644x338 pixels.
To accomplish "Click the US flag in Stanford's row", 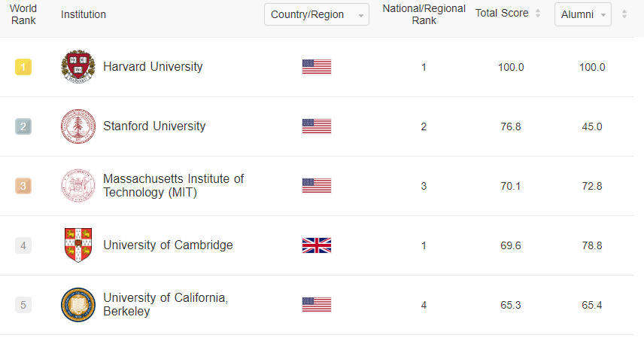I will [x=317, y=126].
